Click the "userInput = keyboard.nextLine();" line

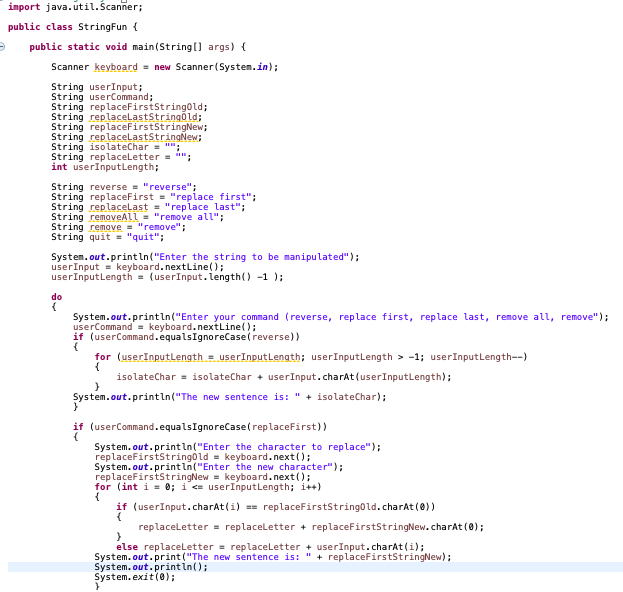coord(137,267)
